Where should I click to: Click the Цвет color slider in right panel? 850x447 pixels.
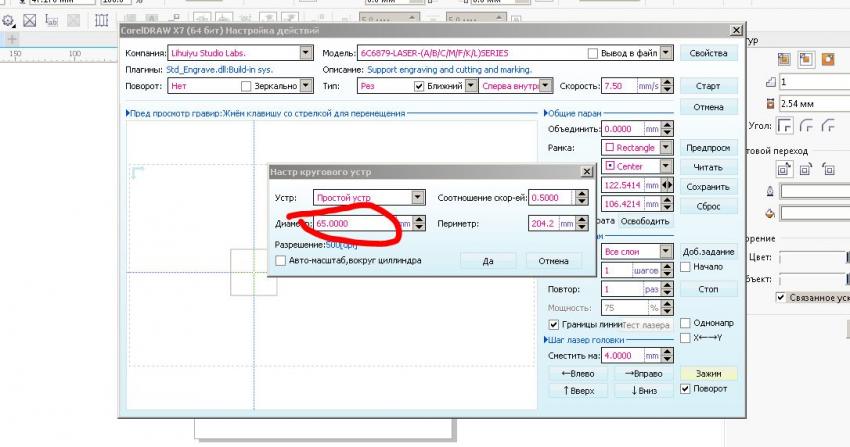click(810, 258)
